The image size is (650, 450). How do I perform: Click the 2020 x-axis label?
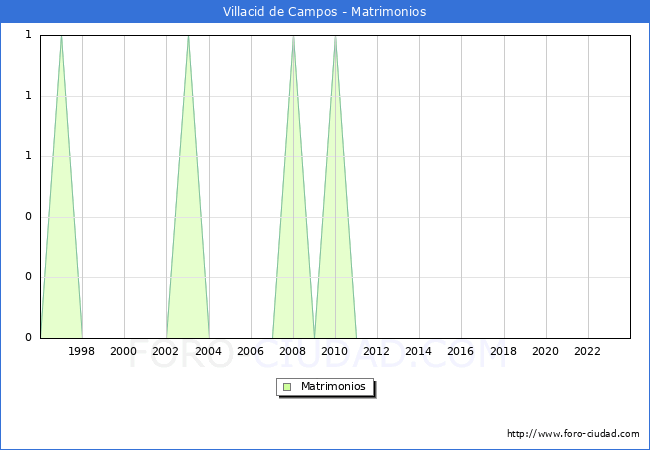coord(546,351)
